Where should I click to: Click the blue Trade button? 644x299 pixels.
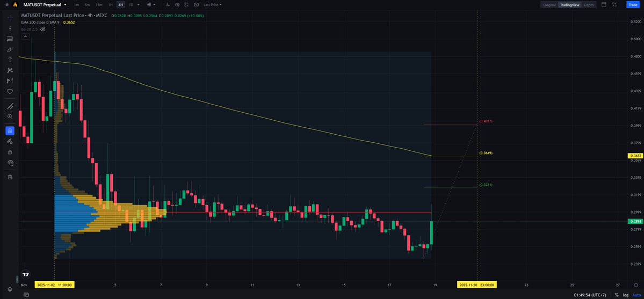pyautogui.click(x=632, y=4)
